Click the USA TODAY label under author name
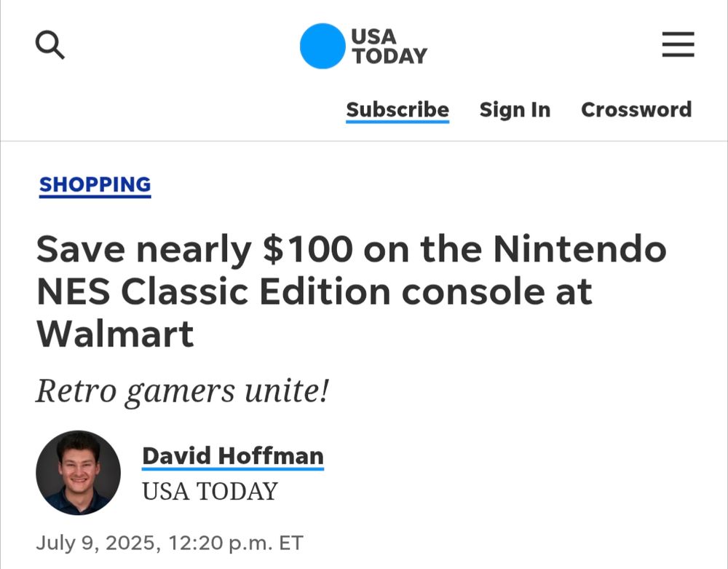This screenshot has width=728, height=569. (210, 492)
